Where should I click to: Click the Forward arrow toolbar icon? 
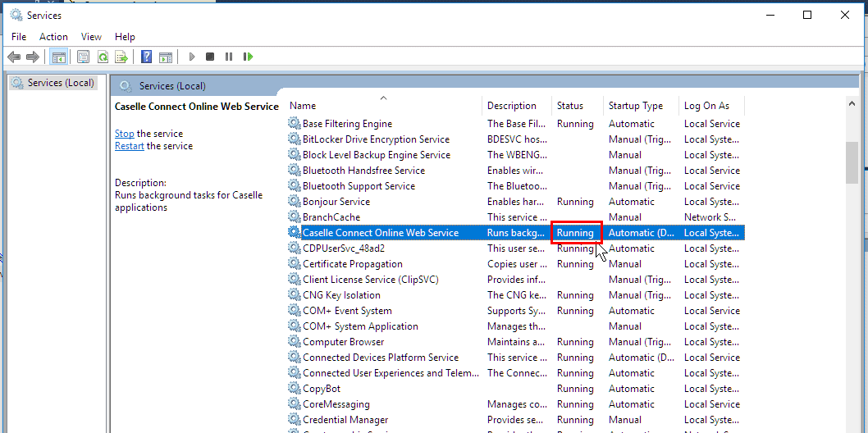(x=33, y=57)
